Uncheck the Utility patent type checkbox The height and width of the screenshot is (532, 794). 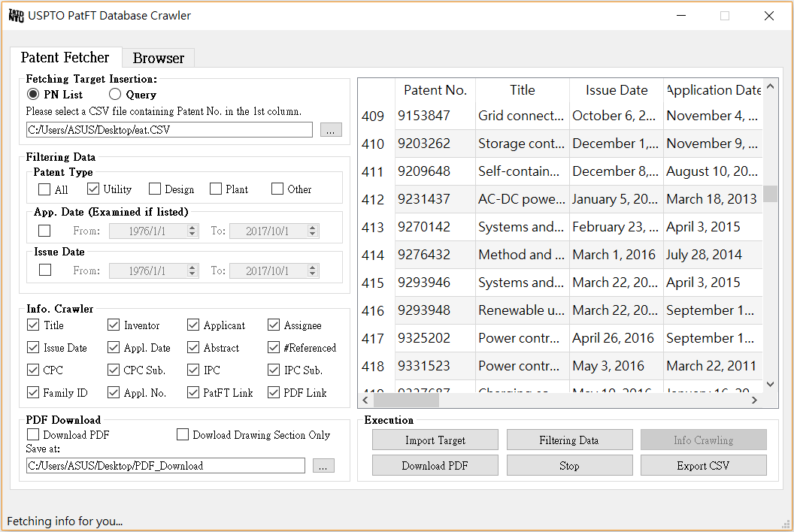93,189
